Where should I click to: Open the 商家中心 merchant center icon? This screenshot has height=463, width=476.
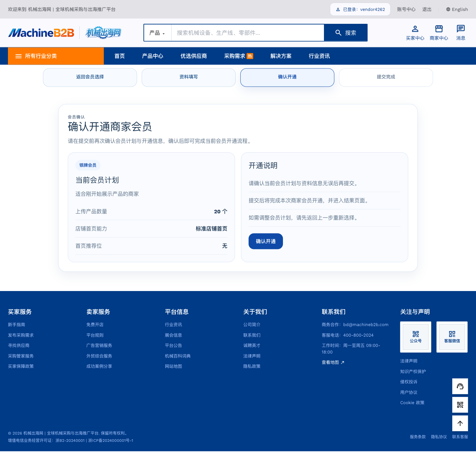coord(439,33)
